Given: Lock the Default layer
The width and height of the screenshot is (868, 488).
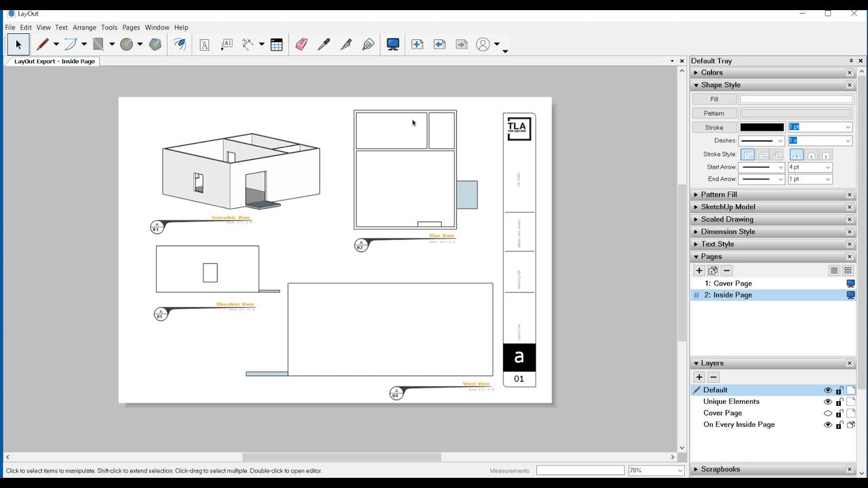Looking at the screenshot, I should coord(840,390).
